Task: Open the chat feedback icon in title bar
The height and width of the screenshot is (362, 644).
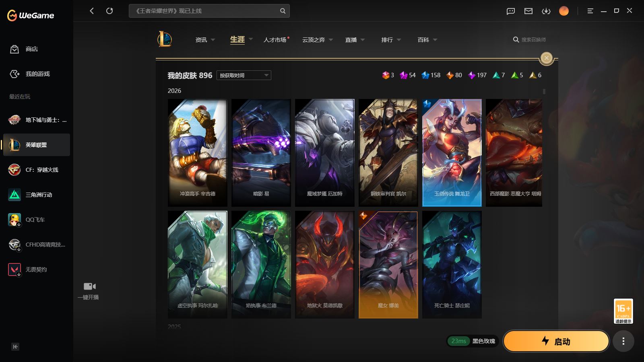Action: click(x=510, y=11)
